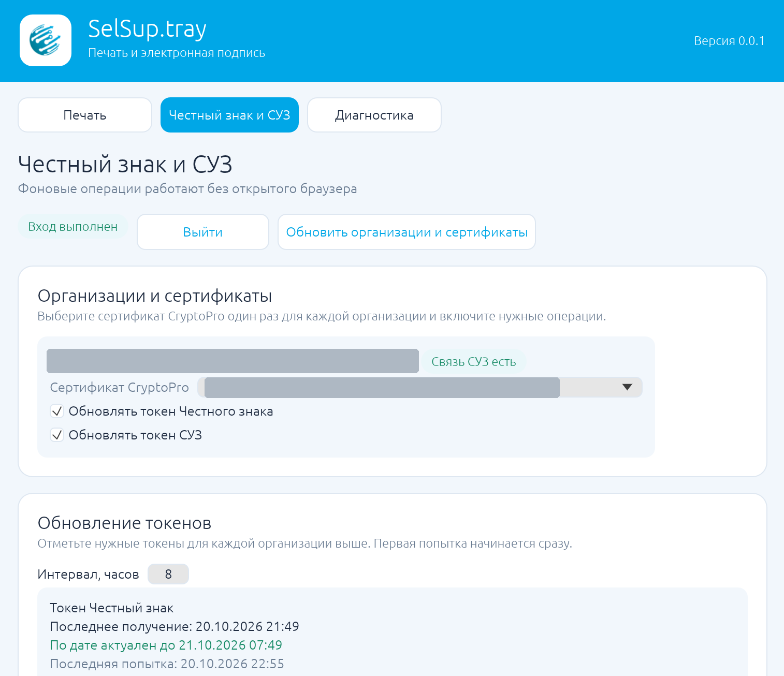Uncheck Обновлять токен Честного знака checkbox
The image size is (784, 676).
click(57, 412)
